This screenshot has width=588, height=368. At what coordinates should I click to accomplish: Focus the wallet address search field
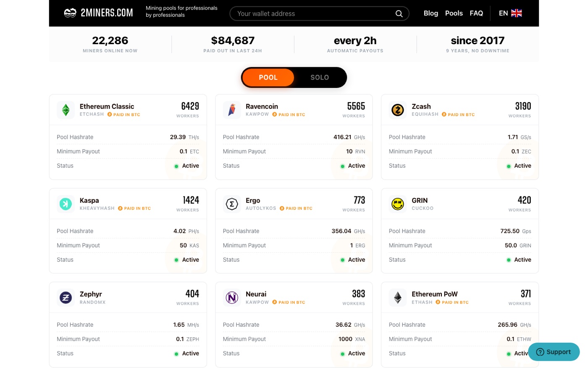[x=319, y=13]
